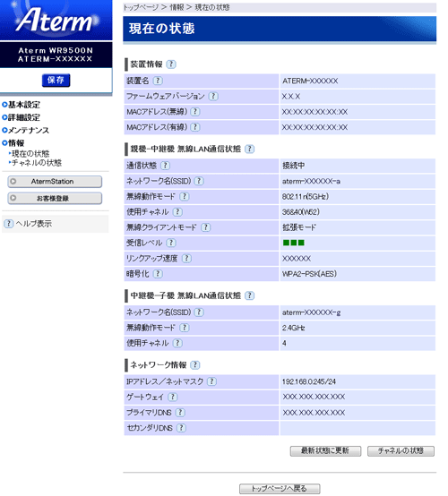Click WPA2-PSK(AES) encryption value
Viewport: 448px width, 496px height.
[x=309, y=274]
